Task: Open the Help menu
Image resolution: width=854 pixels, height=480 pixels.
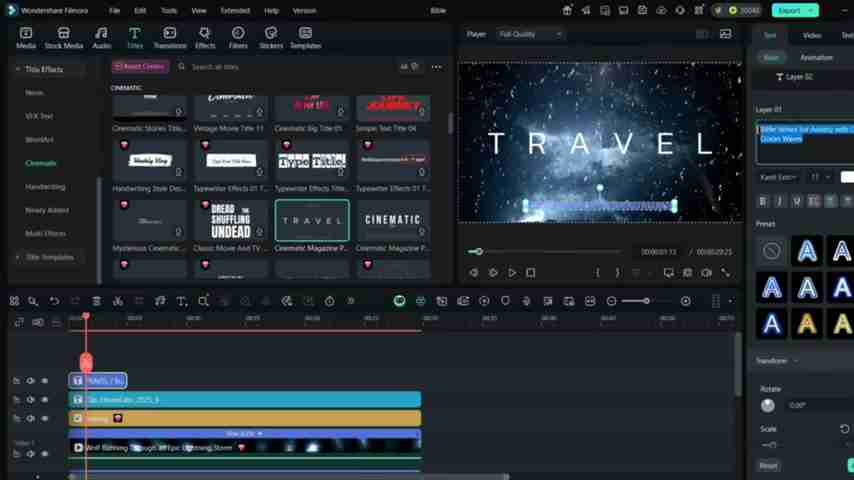Action: click(x=271, y=10)
